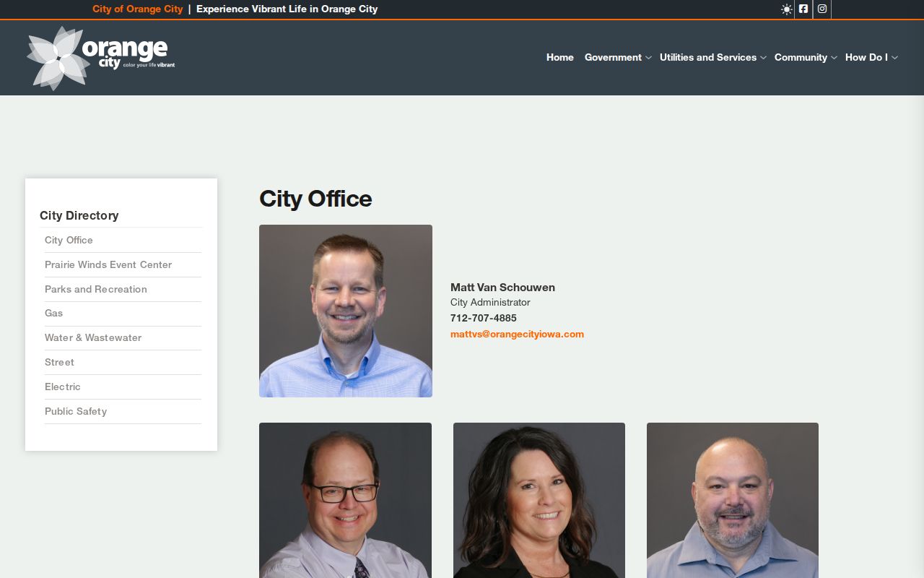Click the City Office page heading
The image size is (924, 578).
315,199
